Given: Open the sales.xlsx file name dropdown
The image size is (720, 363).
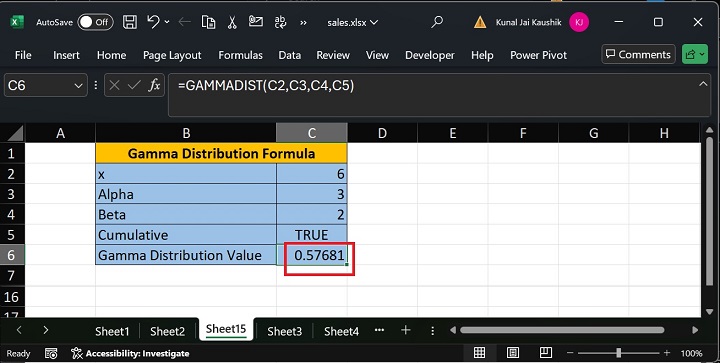Looking at the screenshot, I should point(353,22).
